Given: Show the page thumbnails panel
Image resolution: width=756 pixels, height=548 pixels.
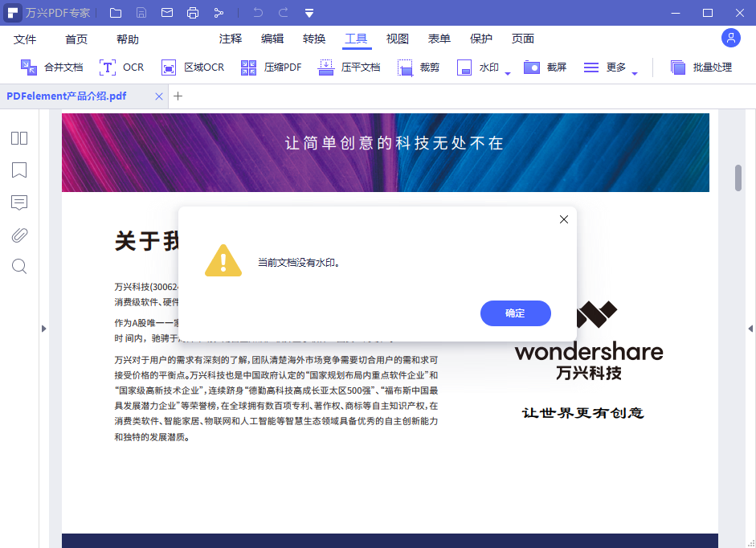Looking at the screenshot, I should click(x=18, y=138).
